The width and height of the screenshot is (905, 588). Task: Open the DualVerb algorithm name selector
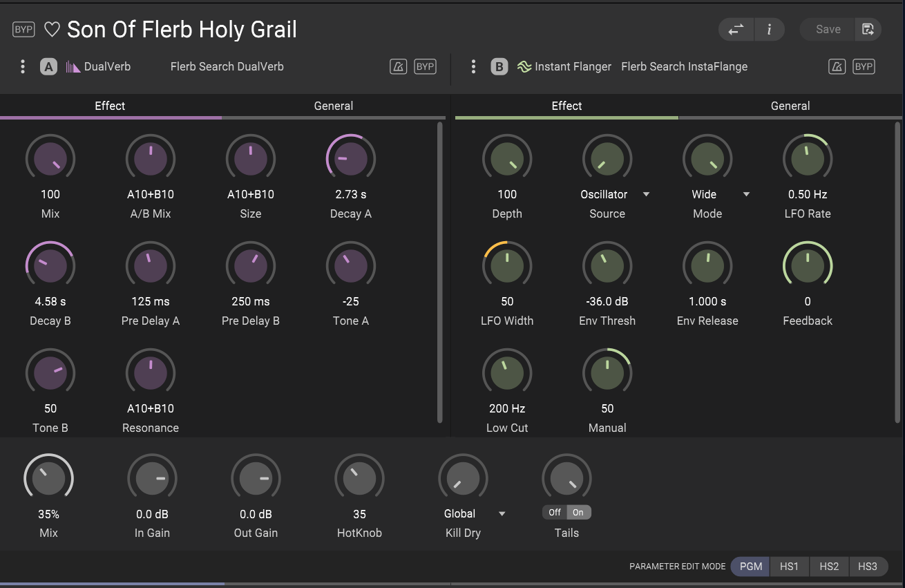(x=107, y=67)
